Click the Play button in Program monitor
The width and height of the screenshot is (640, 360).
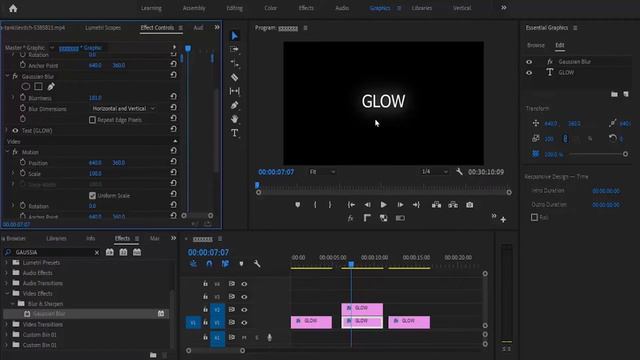click(x=383, y=205)
